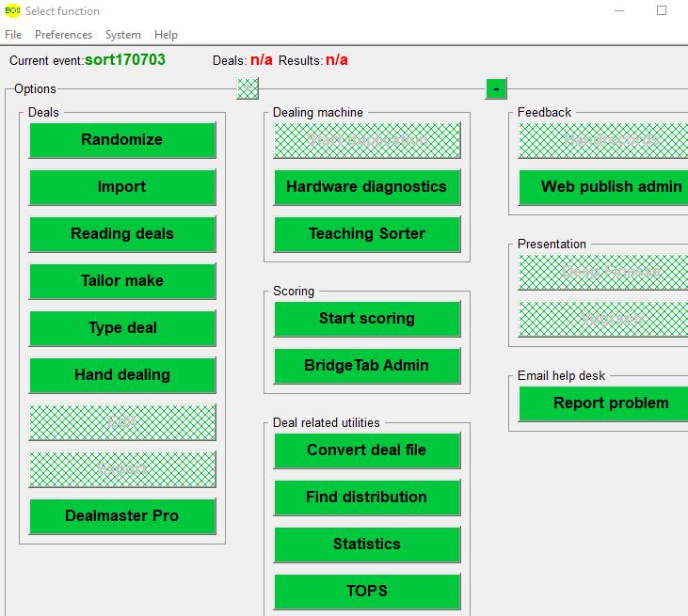The image size is (688, 616).
Task: Open Reading deals function
Action: point(122,234)
